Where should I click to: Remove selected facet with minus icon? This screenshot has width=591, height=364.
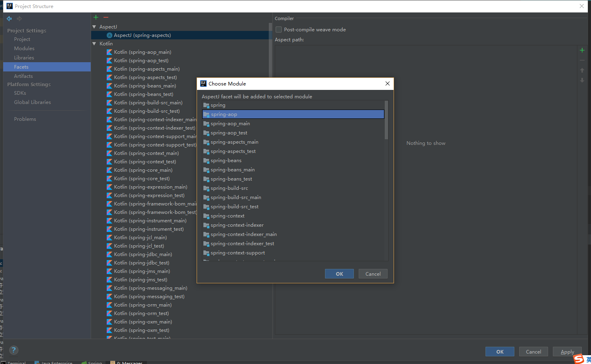[106, 17]
